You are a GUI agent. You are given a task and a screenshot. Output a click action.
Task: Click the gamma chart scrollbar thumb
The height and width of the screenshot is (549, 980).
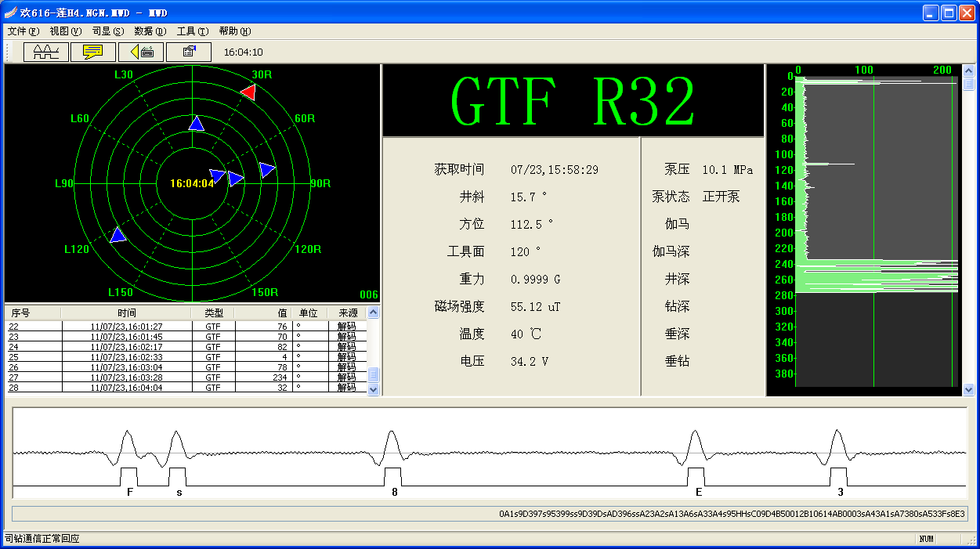969,84
